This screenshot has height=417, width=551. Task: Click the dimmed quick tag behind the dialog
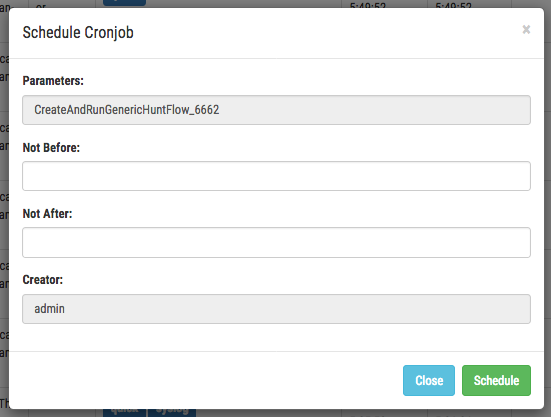coord(124,412)
